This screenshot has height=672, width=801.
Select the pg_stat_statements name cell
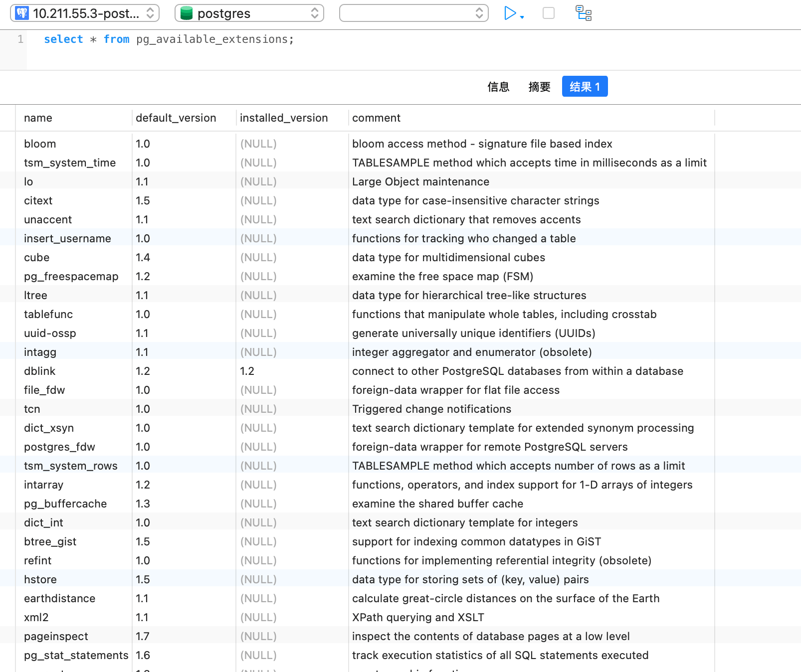(76, 656)
